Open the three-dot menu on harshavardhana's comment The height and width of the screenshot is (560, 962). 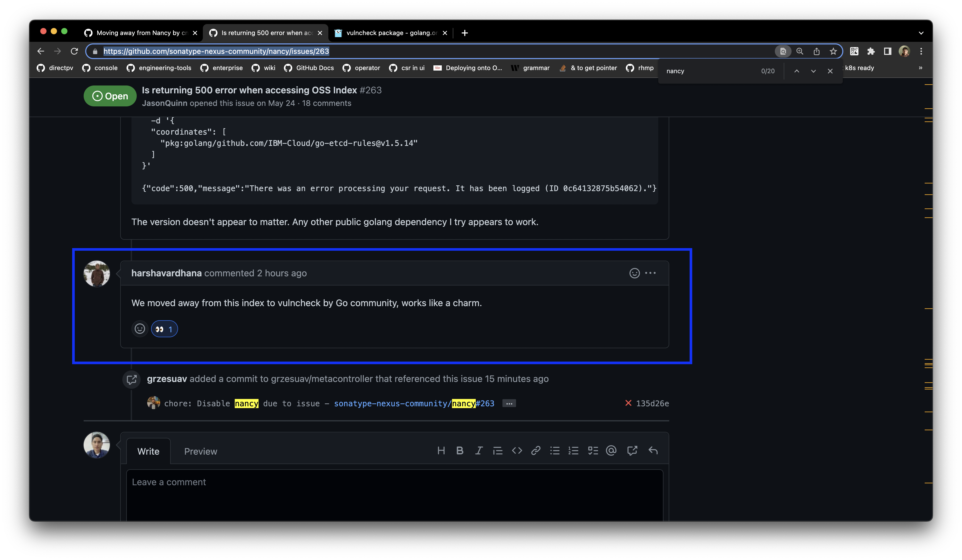(x=650, y=273)
